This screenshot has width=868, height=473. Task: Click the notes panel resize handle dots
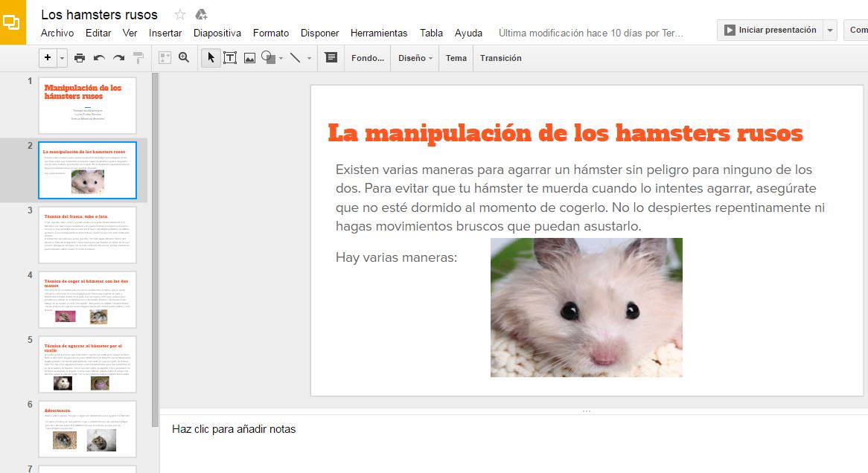[586, 411]
